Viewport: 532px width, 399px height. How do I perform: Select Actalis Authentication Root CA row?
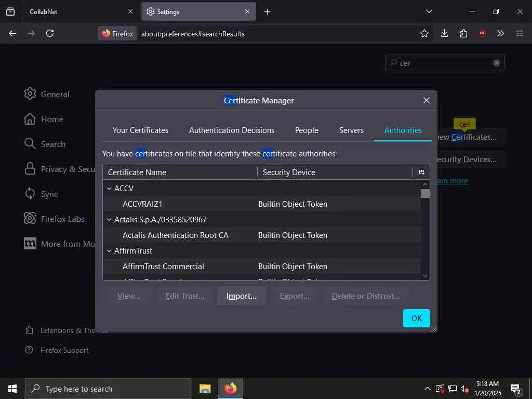click(x=262, y=235)
